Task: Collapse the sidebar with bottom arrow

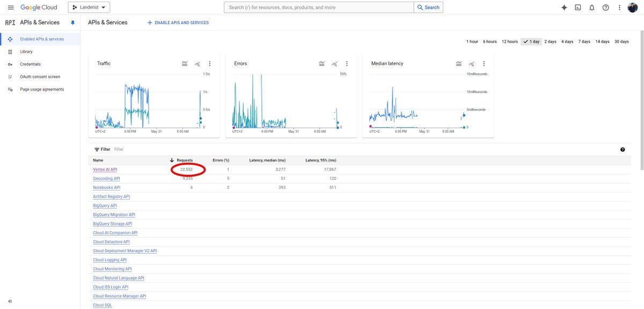Action: pos(10,301)
